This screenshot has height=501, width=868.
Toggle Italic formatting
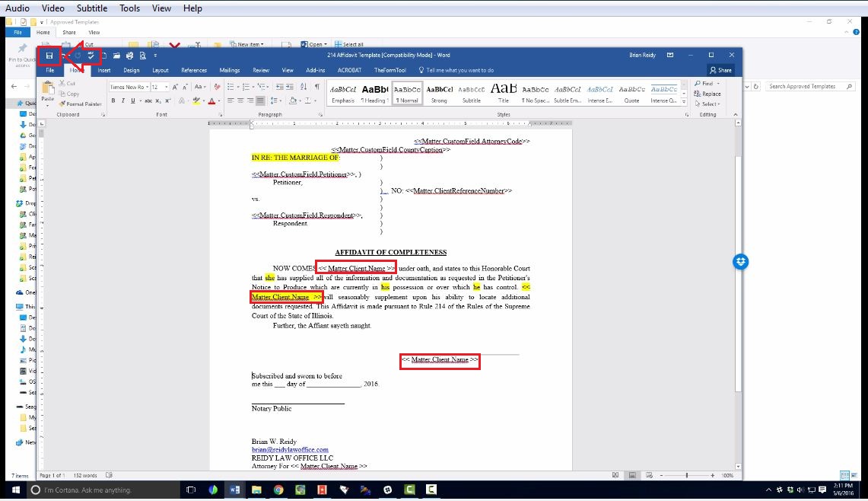coord(123,101)
